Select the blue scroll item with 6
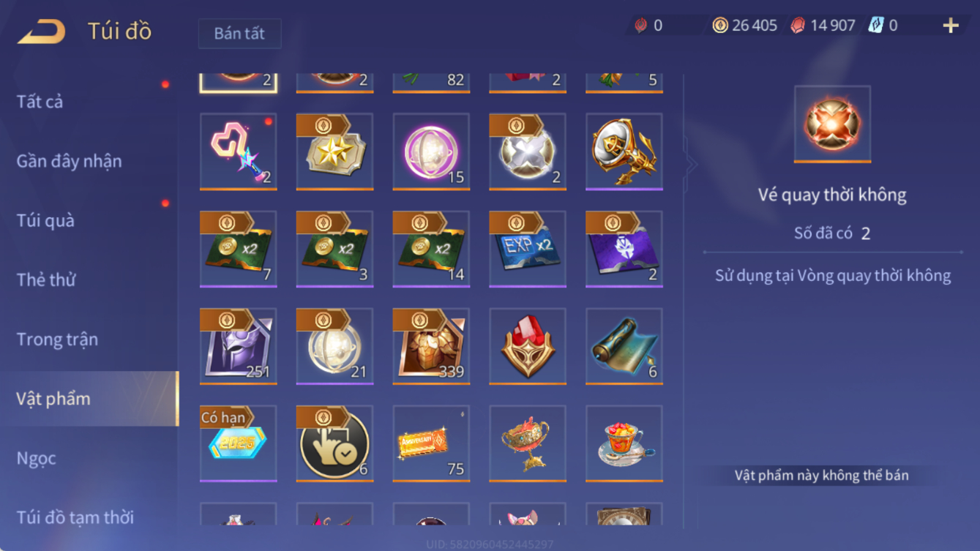The width and height of the screenshot is (980, 551). point(624,346)
